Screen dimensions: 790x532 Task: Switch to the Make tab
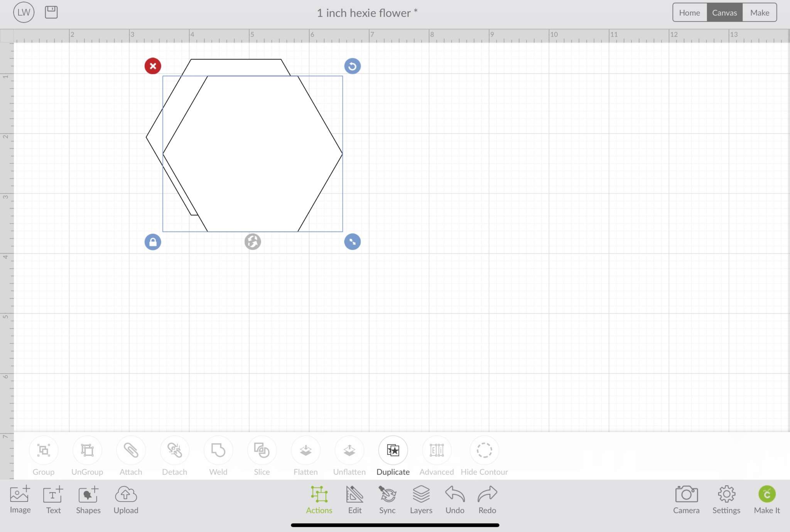click(759, 12)
